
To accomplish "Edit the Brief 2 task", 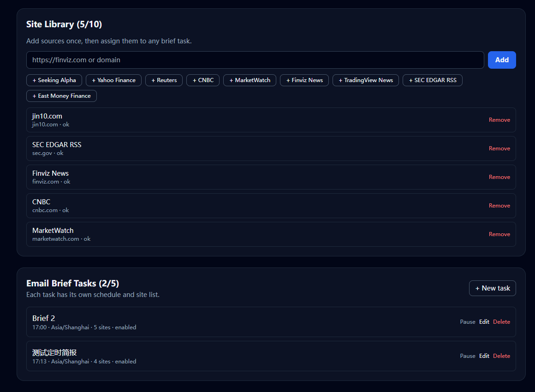I will click(484, 322).
